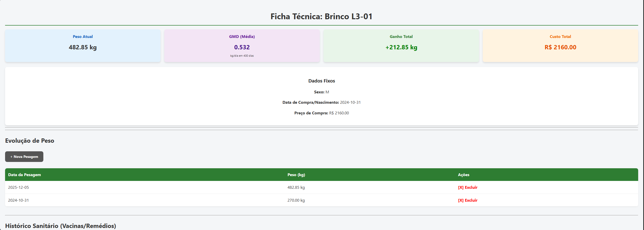This screenshot has height=230, width=644.
Task: Click the Peso (kg) column header
Action: coord(296,175)
